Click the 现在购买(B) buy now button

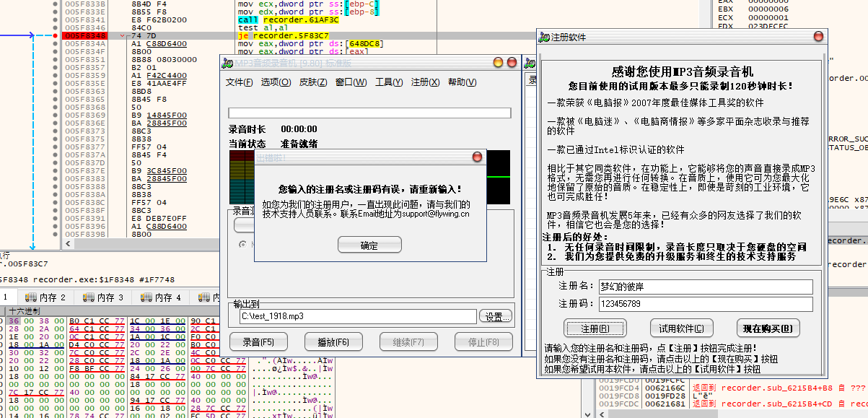768,328
